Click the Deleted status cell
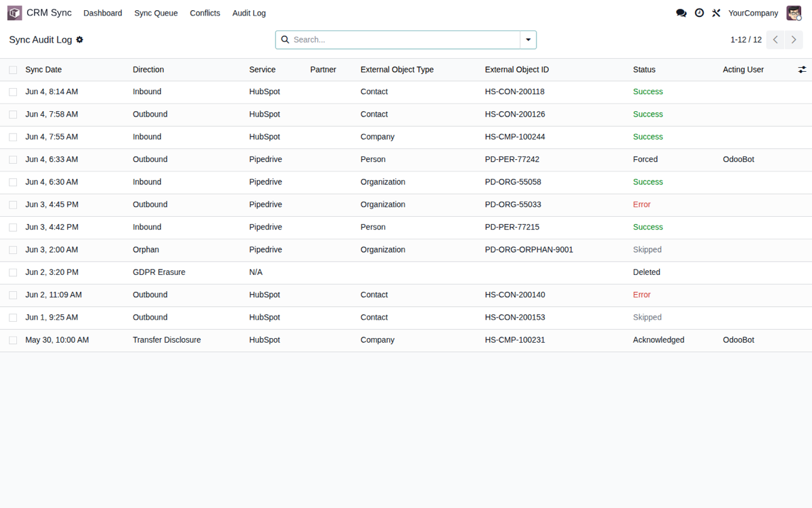The height and width of the screenshot is (508, 812). click(x=647, y=272)
